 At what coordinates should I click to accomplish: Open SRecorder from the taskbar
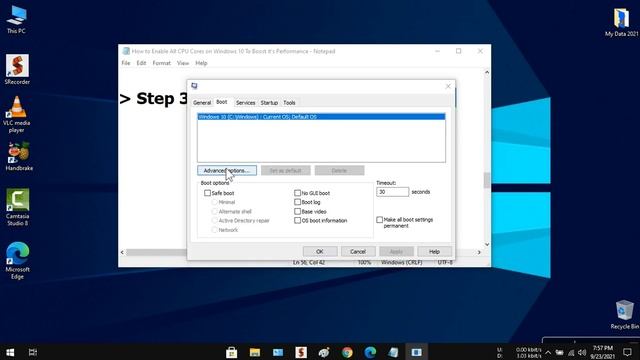point(301,352)
